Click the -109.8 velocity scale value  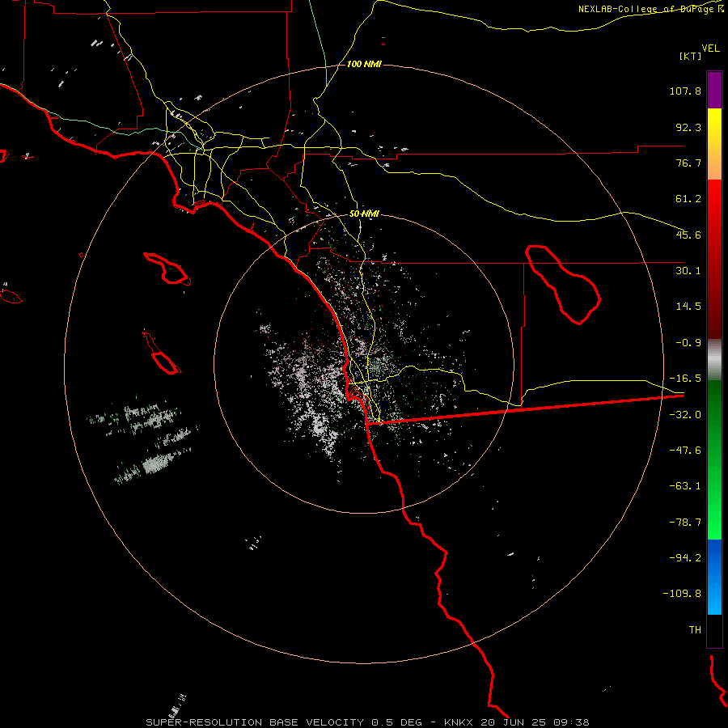pyautogui.click(x=683, y=594)
